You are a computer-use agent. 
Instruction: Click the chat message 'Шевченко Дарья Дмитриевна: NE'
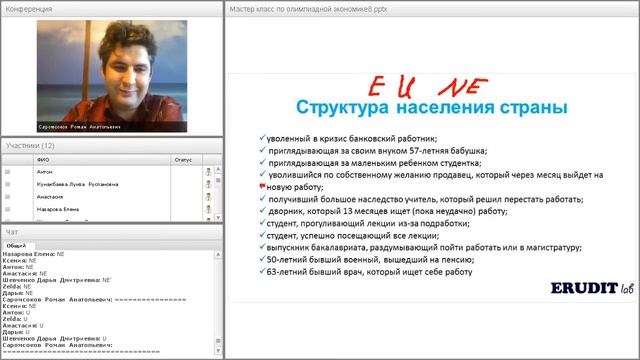57,280
